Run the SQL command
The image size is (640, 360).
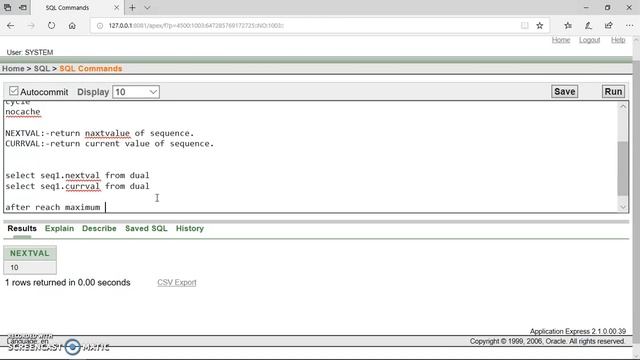pyautogui.click(x=613, y=91)
